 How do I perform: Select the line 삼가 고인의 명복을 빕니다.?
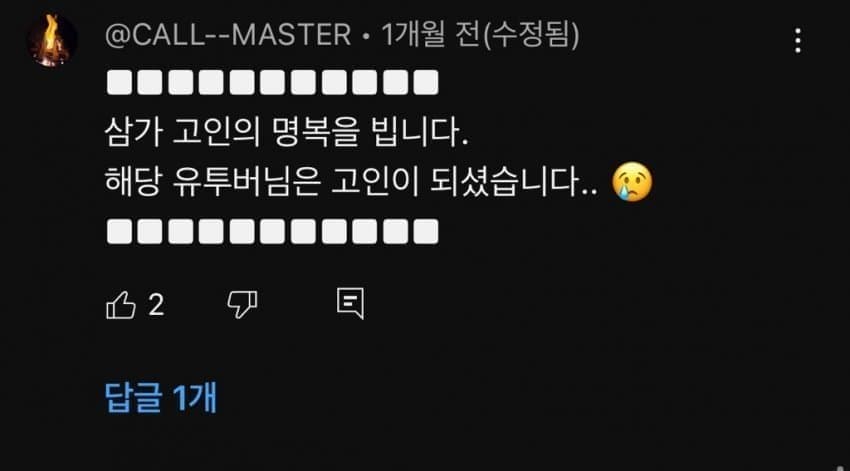click(286, 132)
